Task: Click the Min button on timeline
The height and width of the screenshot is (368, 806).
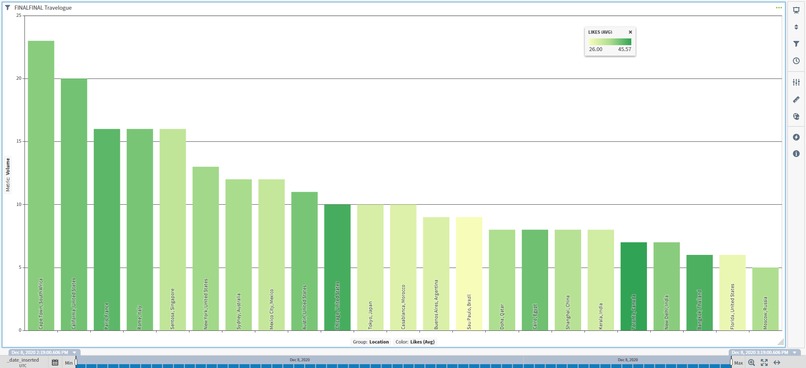Action: 69,363
